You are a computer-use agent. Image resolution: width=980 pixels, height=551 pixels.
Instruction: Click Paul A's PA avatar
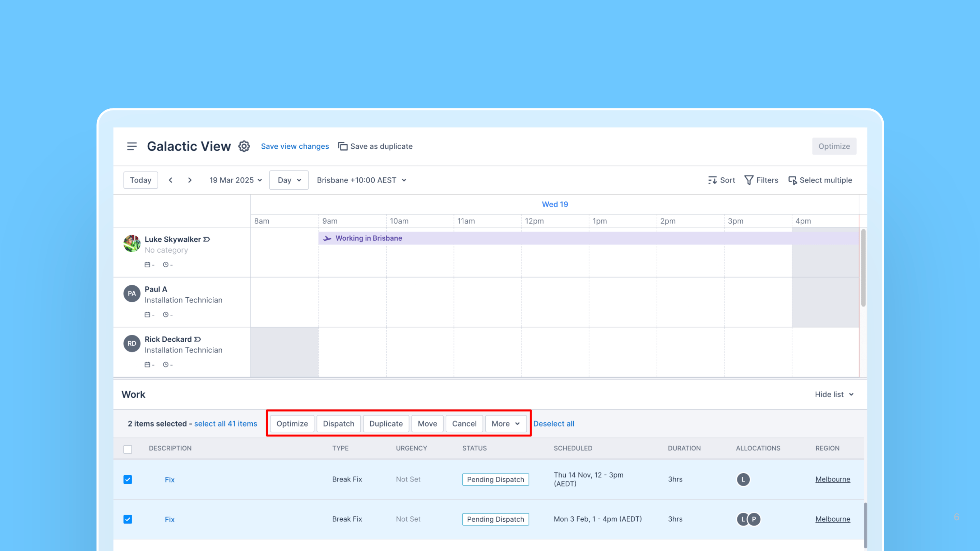(x=132, y=293)
